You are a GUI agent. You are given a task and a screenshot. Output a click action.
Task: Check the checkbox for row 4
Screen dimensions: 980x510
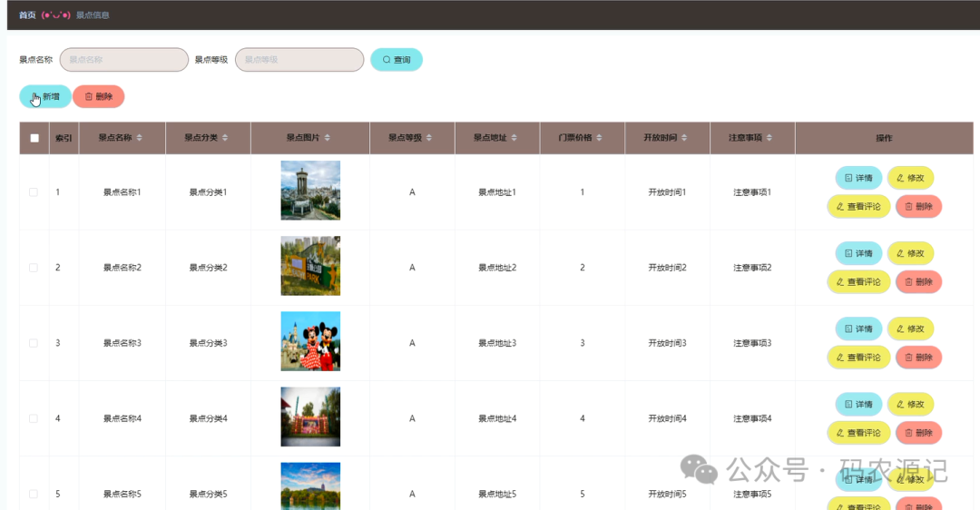(x=34, y=418)
